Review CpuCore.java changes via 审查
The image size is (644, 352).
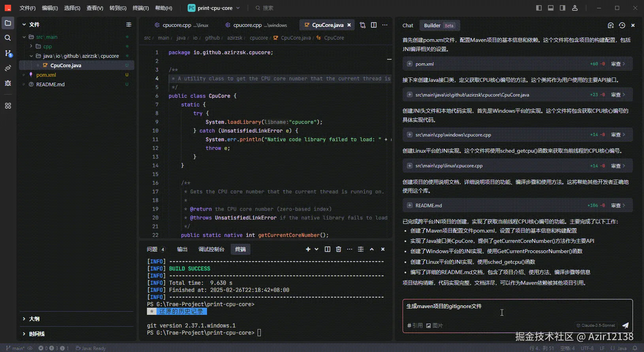point(618,95)
